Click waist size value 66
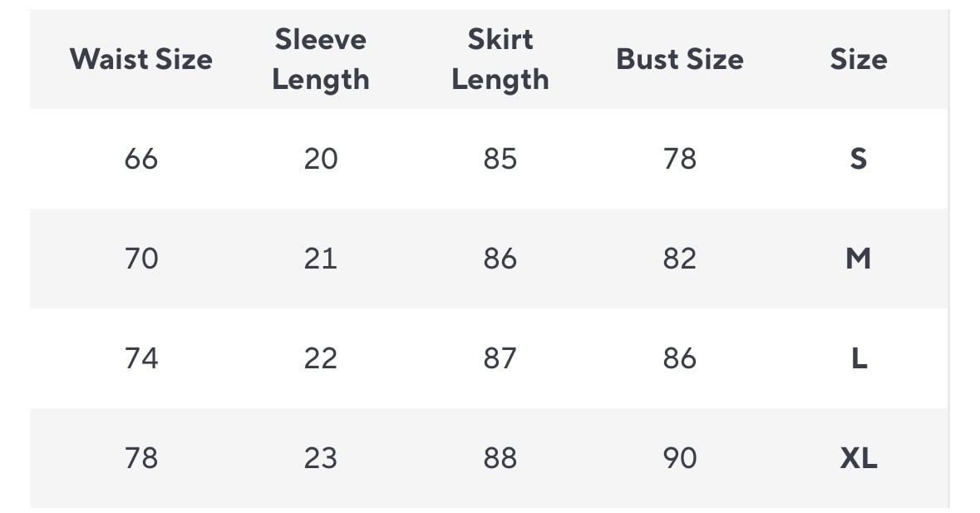Screen dimensions: 980x513 click(x=141, y=159)
